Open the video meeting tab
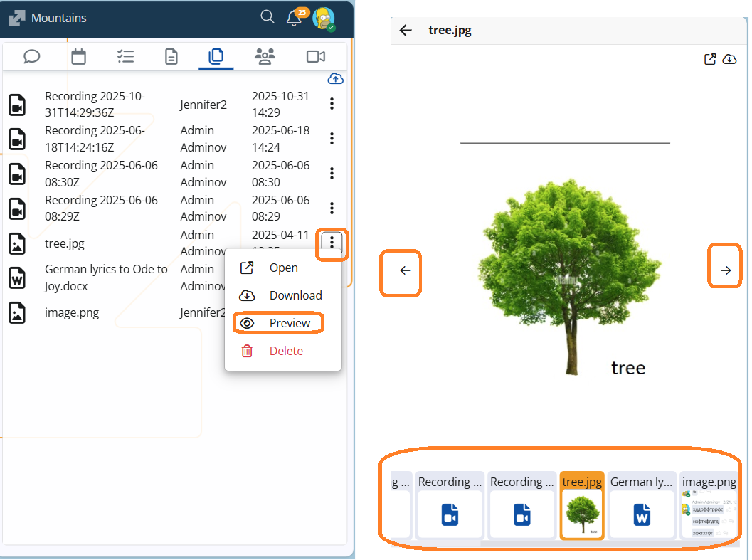Viewport: 752px width, 560px height. tap(315, 57)
